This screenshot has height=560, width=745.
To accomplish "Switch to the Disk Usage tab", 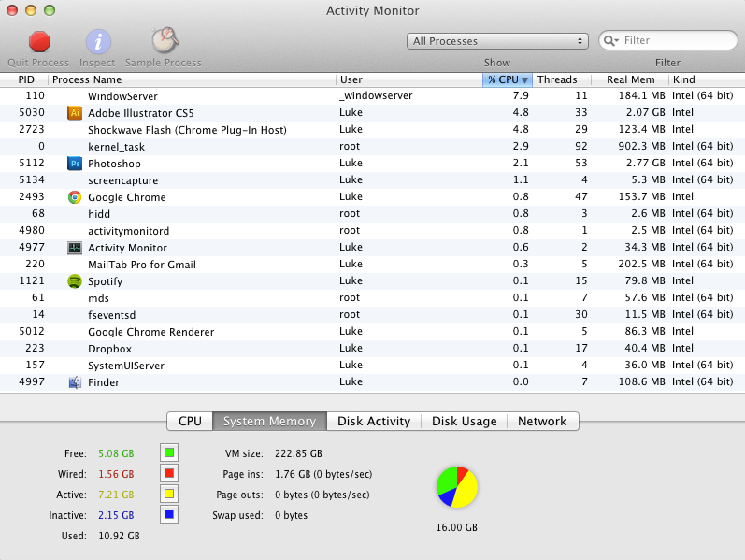I will click(465, 422).
